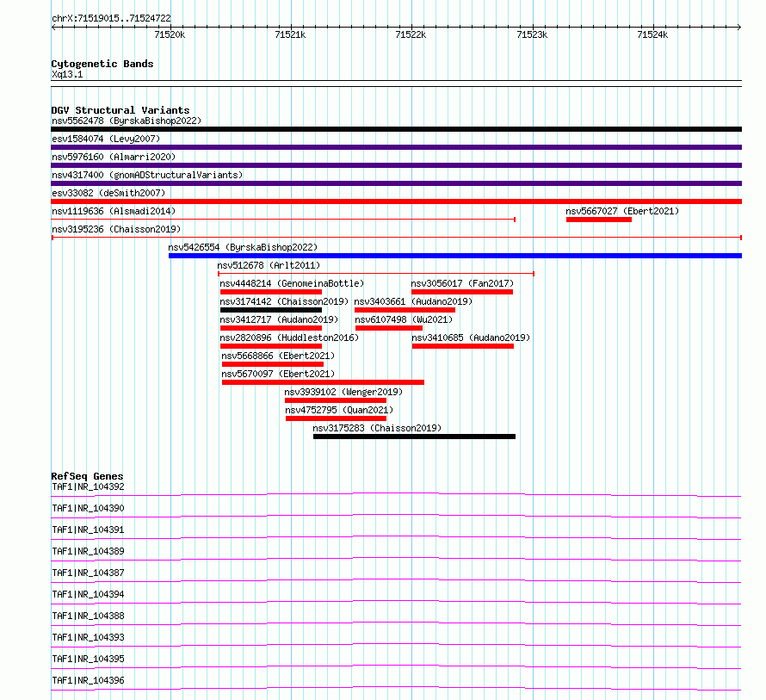Click the purple nsv4317400 variant bar

396,183
